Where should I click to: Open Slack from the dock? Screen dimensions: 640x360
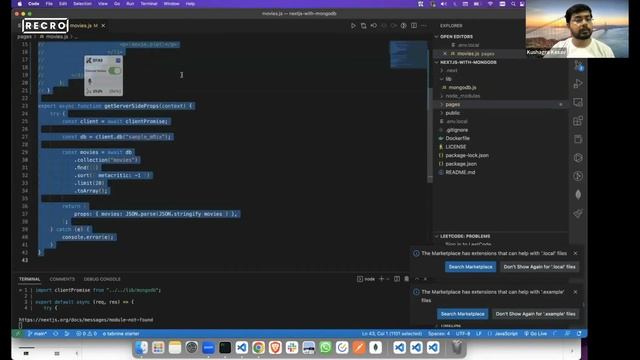292,348
